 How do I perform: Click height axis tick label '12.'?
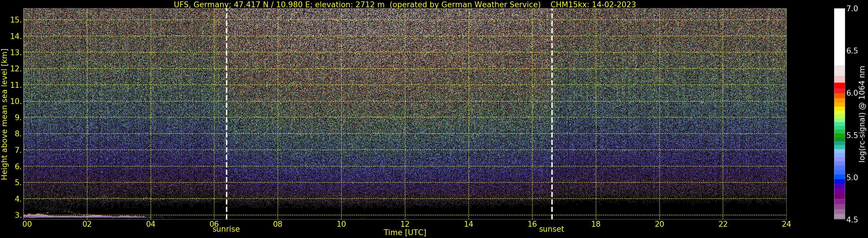coord(16,69)
